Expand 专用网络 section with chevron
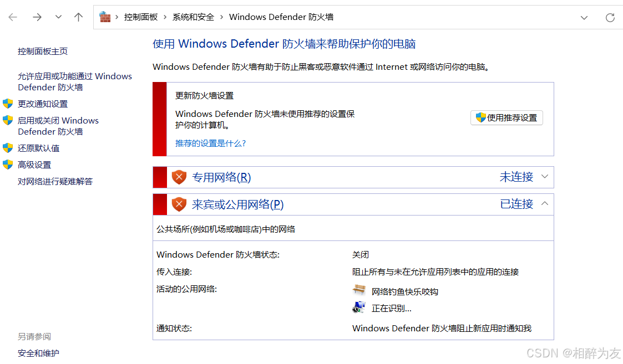The height and width of the screenshot is (364, 623). (x=545, y=177)
